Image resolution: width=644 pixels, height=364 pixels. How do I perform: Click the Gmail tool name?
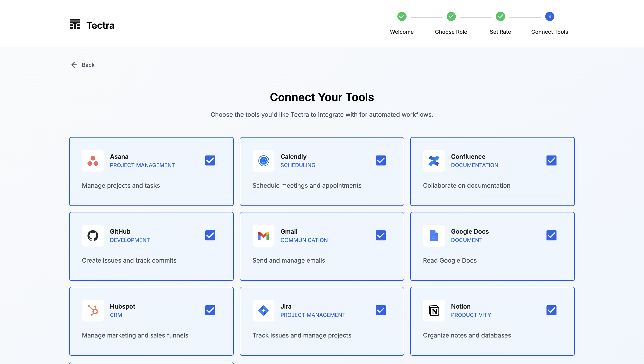pyautogui.click(x=289, y=231)
